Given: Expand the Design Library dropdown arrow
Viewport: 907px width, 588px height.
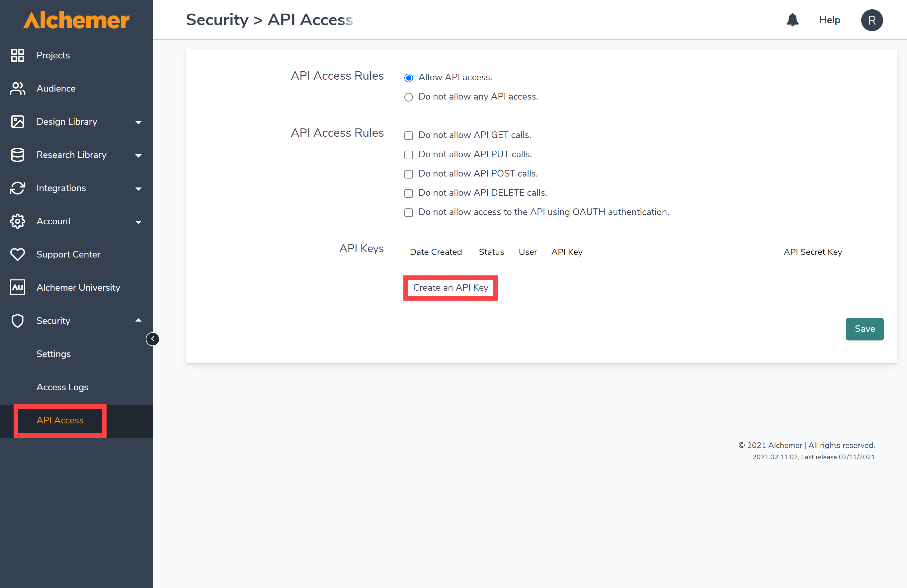Looking at the screenshot, I should [138, 122].
